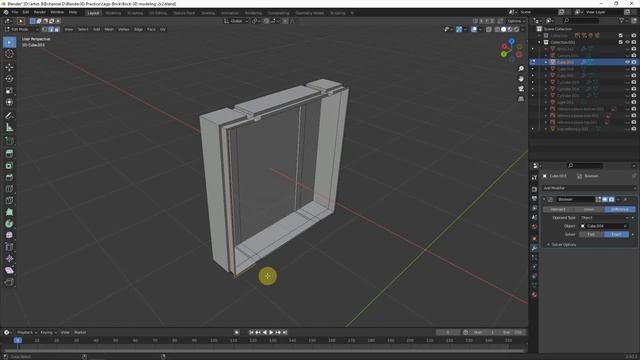This screenshot has height=360, width=640.
Task: Enable face select mode
Action: pyautogui.click(x=57, y=29)
